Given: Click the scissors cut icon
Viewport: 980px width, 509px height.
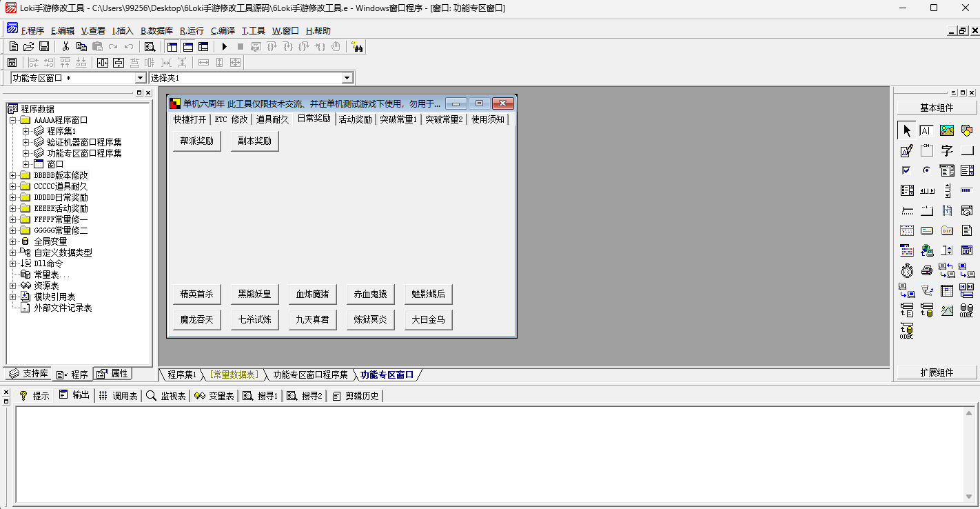Looking at the screenshot, I should 65,47.
